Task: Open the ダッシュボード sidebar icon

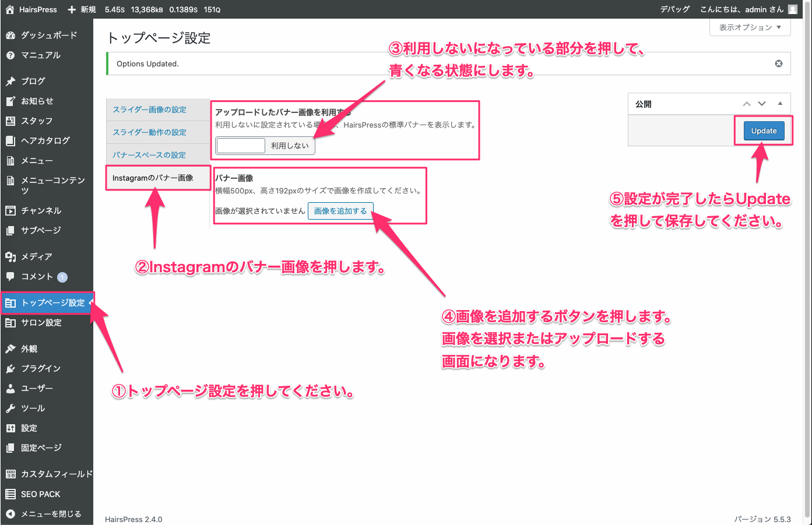Action: point(10,36)
